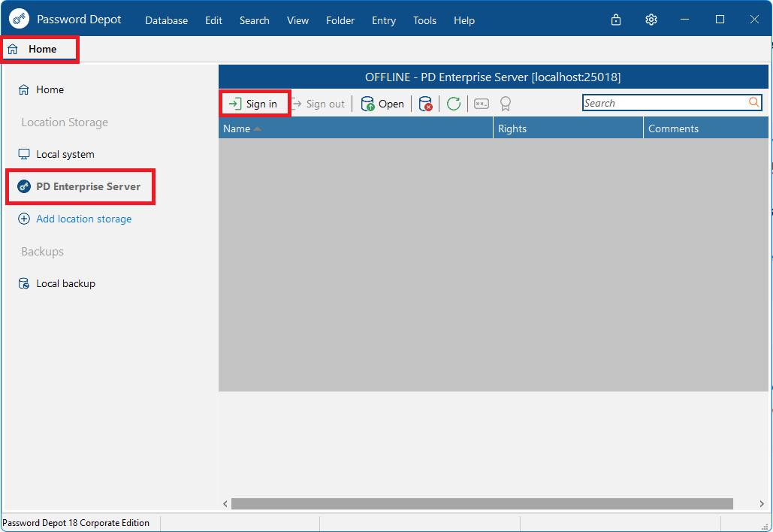Open settings via the gear icon
This screenshot has height=532, width=773.
pyautogui.click(x=651, y=20)
